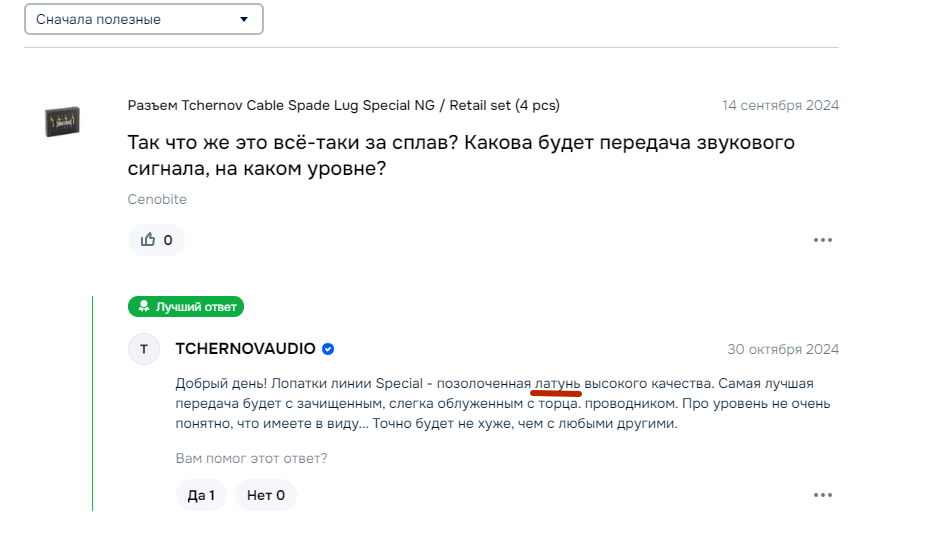
Task: Click the blue verified checkmark badge
Action: [328, 349]
